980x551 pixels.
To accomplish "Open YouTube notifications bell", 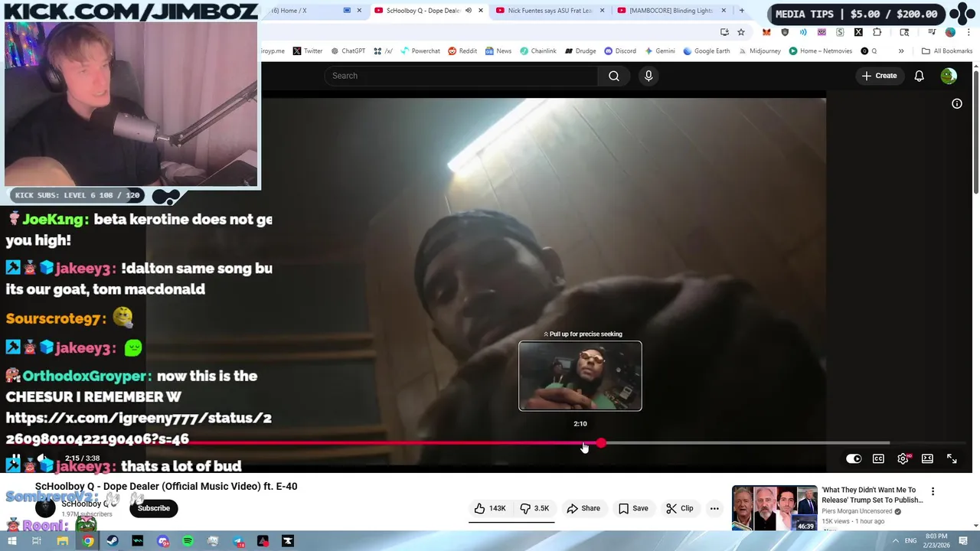I will point(919,76).
